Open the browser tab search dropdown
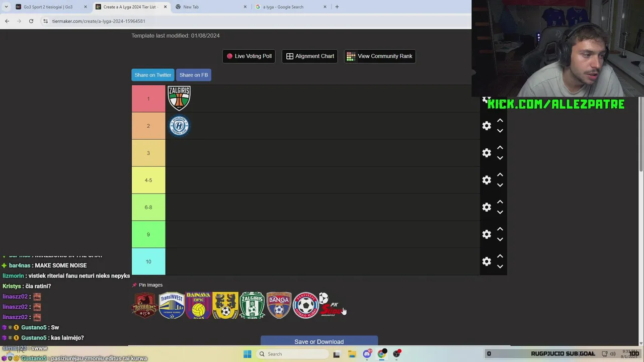This screenshot has width=644, height=362. [x=5, y=7]
